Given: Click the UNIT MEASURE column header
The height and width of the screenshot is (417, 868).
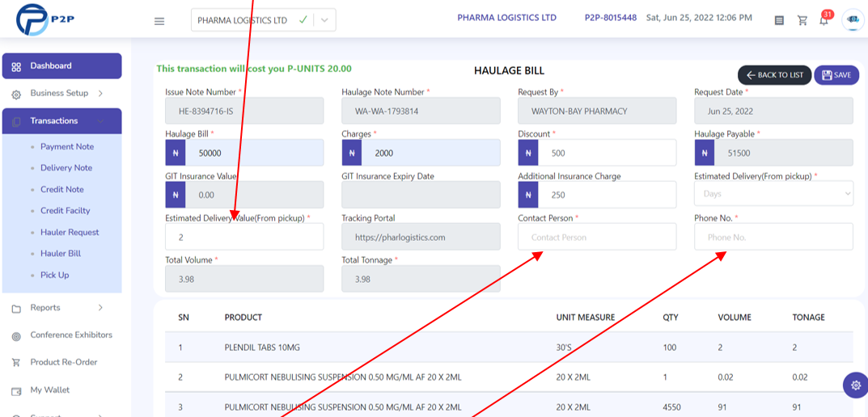Looking at the screenshot, I should [586, 318].
